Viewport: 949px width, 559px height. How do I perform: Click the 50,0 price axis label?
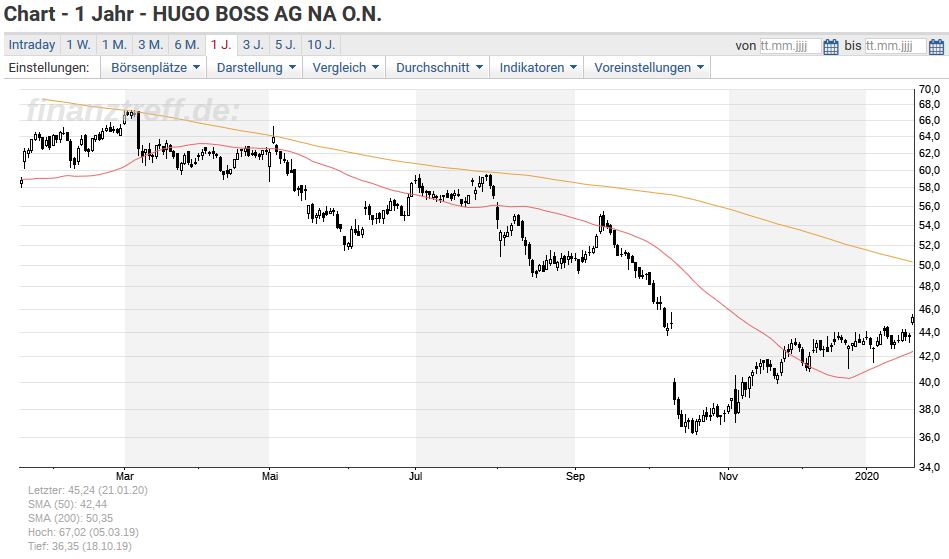coord(929,265)
